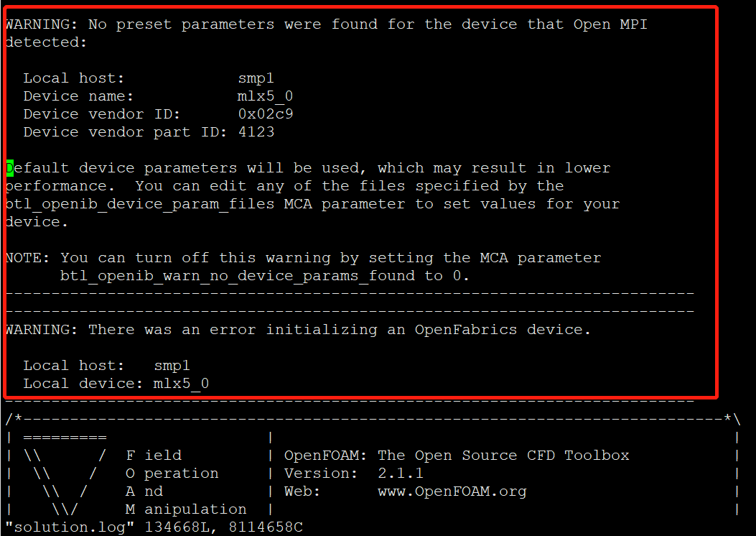
Task: Click the 'Open MPI' text in first line
Action: 610,24
